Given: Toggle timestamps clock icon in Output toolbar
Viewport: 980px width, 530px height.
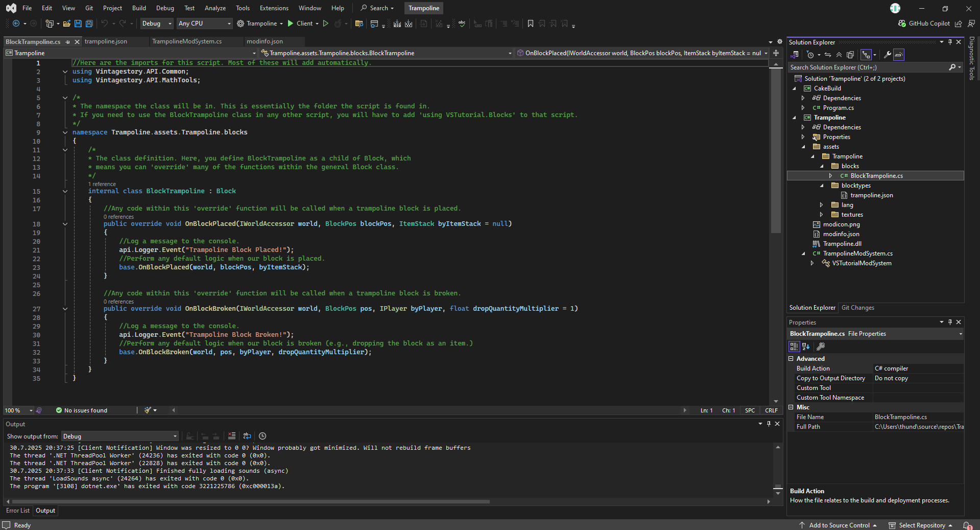Looking at the screenshot, I should (262, 436).
